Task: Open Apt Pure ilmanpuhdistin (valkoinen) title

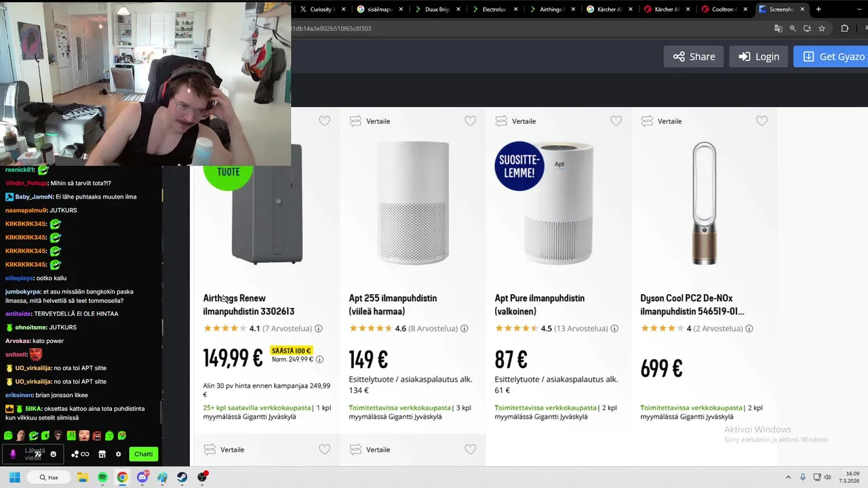Action: point(539,305)
